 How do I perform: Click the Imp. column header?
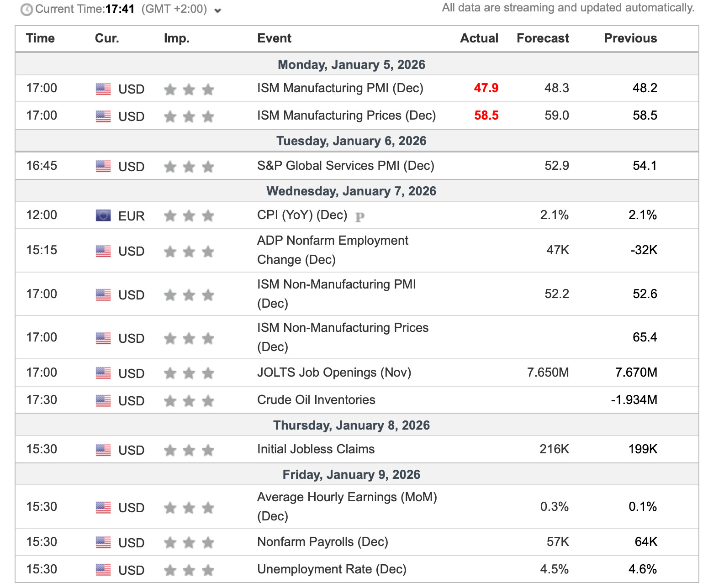tap(177, 39)
